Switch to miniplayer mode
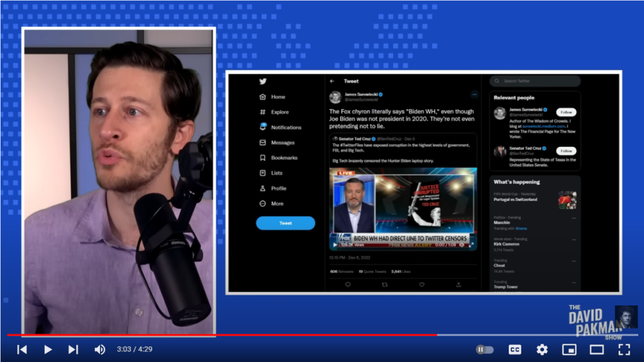The image size is (644, 362). click(x=569, y=349)
